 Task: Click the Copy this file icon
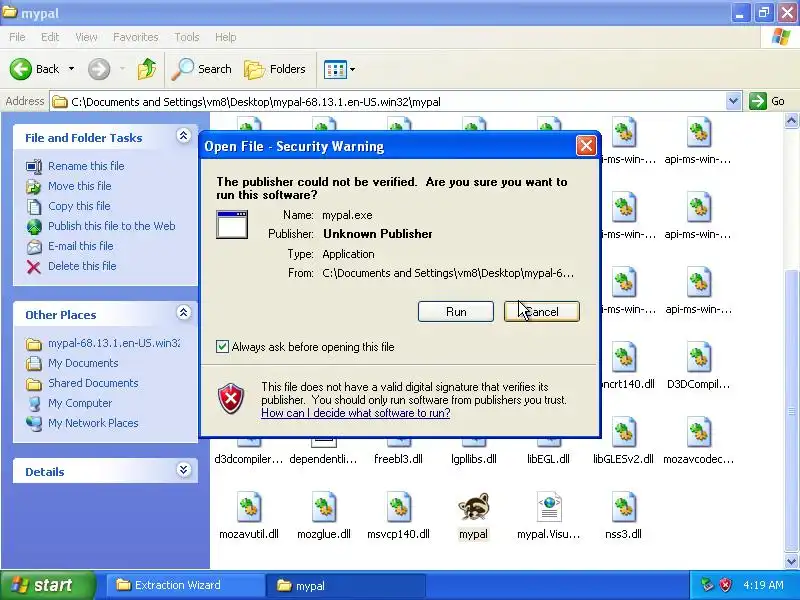click(x=34, y=207)
